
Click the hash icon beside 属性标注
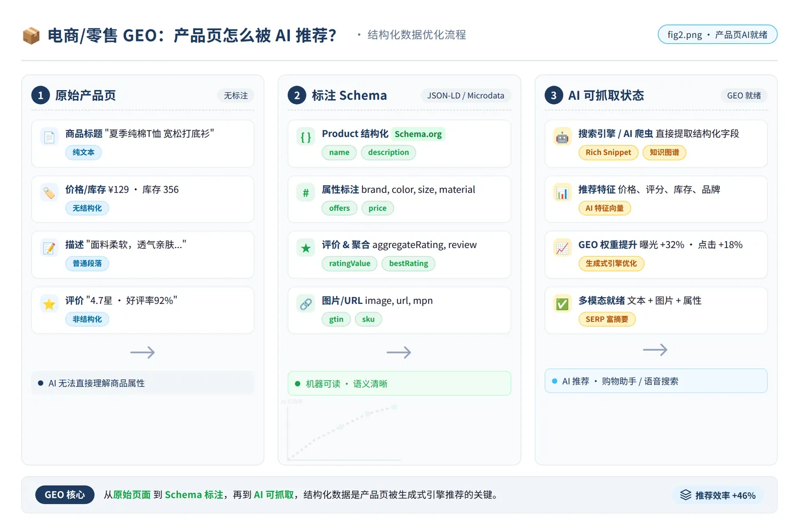306,193
